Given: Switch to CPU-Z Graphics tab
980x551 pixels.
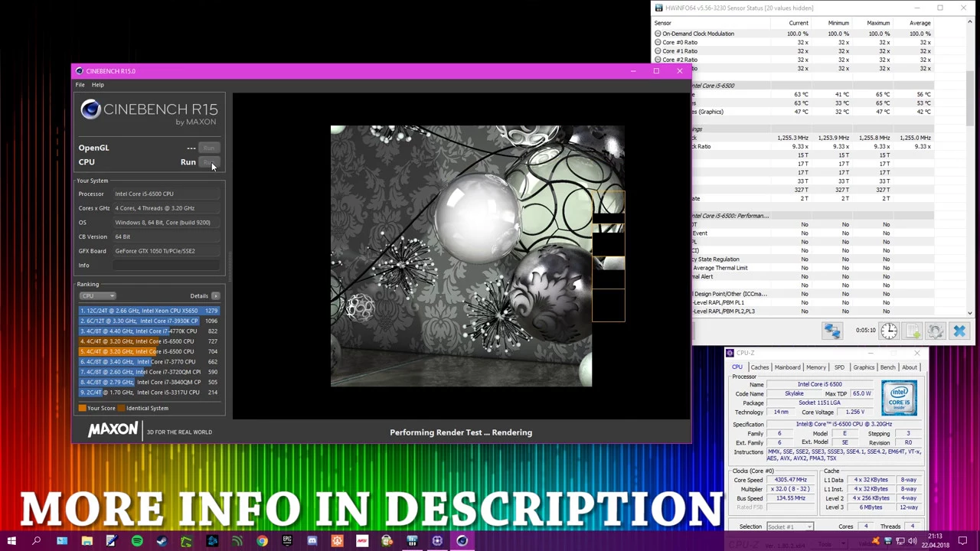Looking at the screenshot, I should (x=864, y=367).
